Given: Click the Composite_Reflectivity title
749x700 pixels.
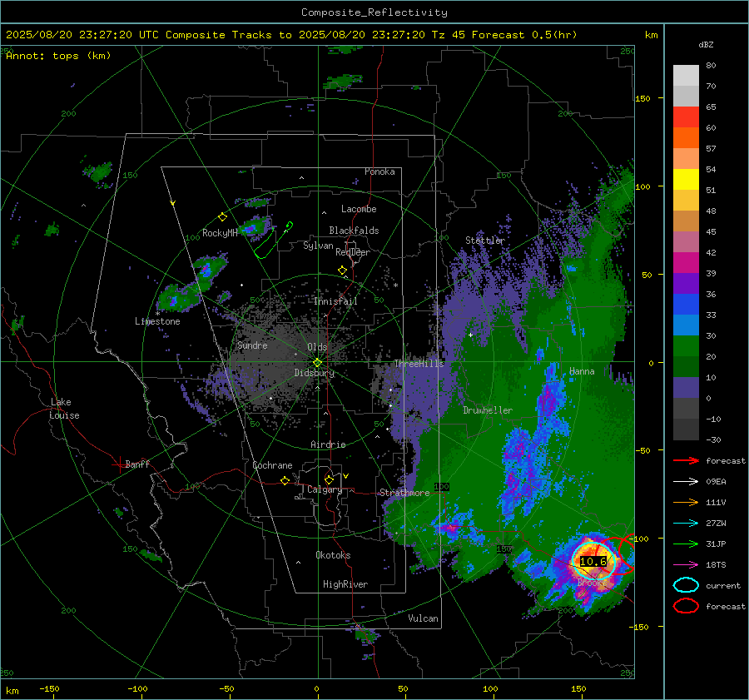Looking at the screenshot, I should [374, 12].
